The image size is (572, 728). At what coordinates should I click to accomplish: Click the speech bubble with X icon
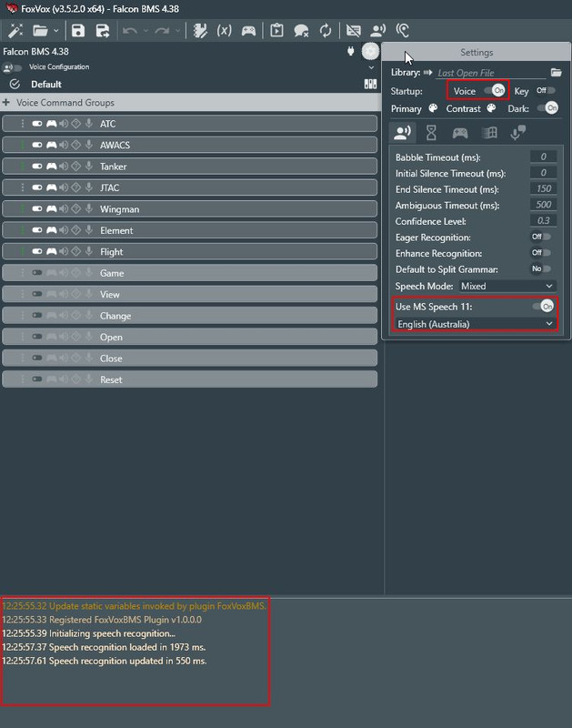(x=301, y=31)
